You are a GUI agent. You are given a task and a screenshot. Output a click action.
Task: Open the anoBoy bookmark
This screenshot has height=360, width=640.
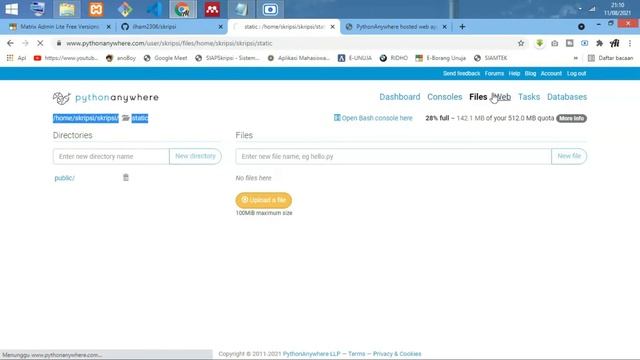coord(121,58)
